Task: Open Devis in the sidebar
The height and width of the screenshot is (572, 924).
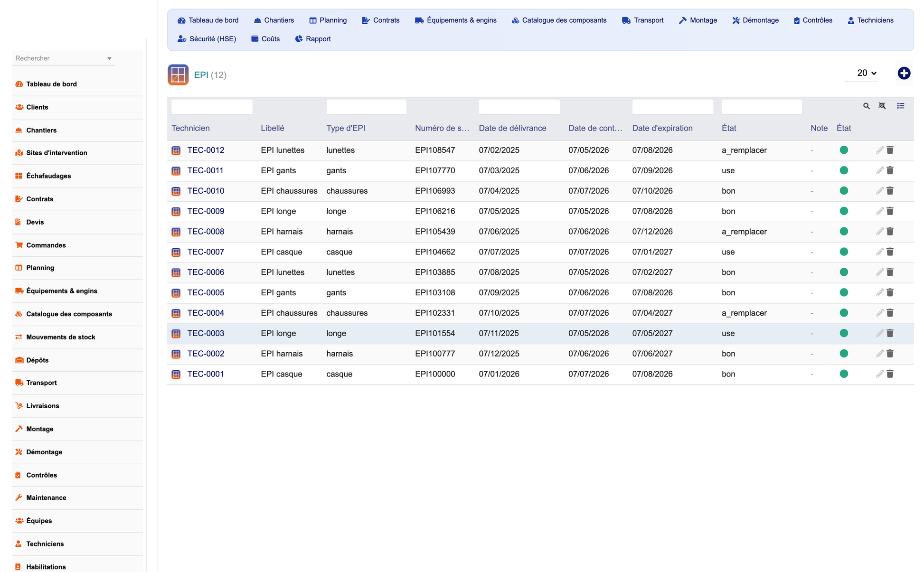Action: point(77,222)
